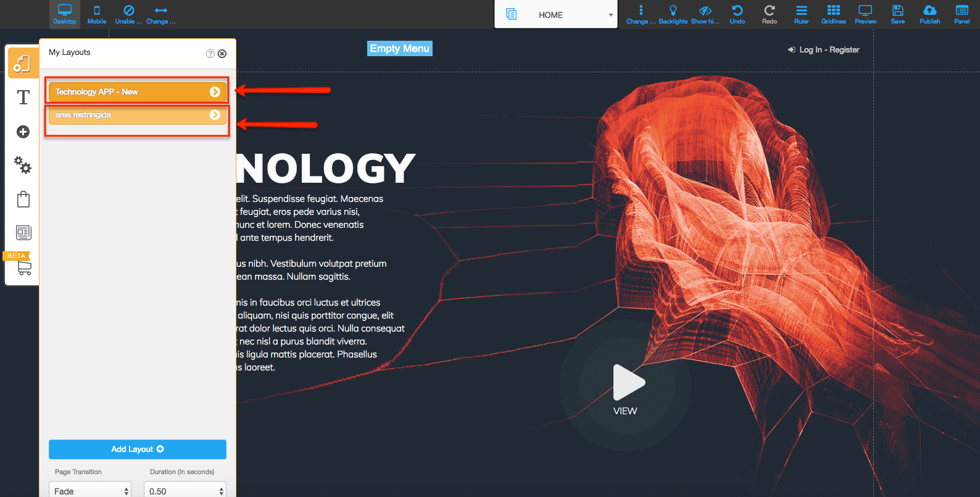Click the Add Layout button
The height and width of the screenshot is (497, 980).
click(x=137, y=449)
